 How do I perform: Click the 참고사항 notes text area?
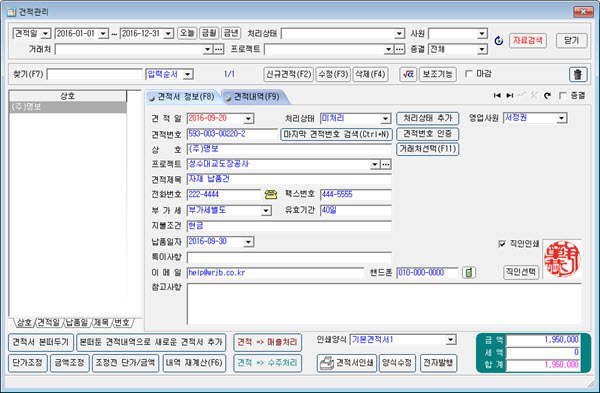[x=384, y=304]
